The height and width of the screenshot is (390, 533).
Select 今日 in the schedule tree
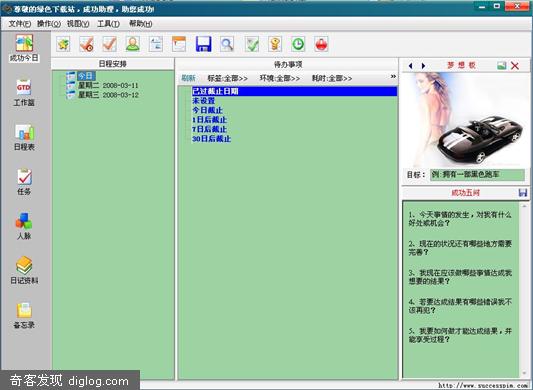(85, 75)
